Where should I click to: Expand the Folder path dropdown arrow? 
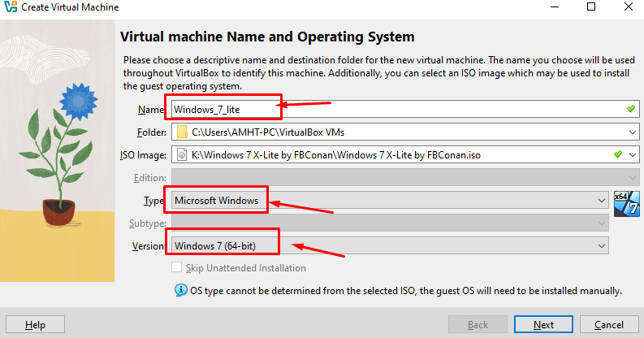(x=631, y=132)
